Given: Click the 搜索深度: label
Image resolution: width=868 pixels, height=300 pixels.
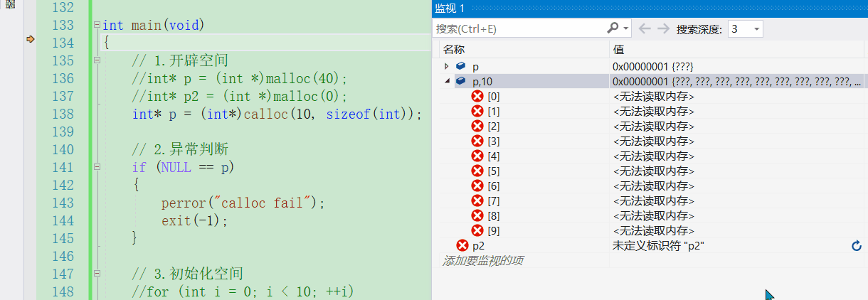Looking at the screenshot, I should [699, 29].
